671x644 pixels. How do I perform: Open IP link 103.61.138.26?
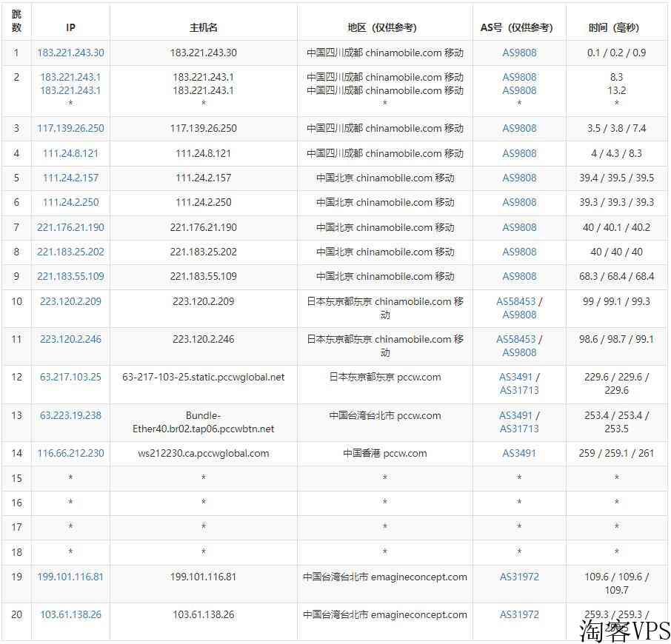70,614
